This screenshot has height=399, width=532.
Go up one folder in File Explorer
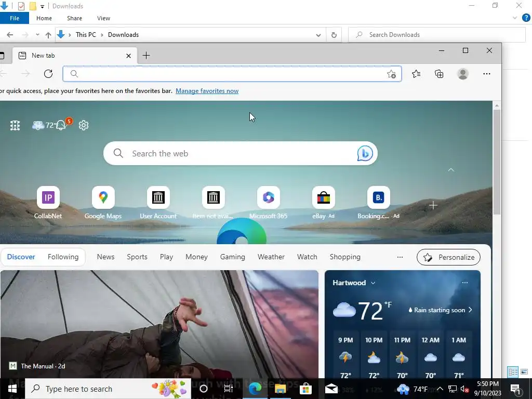pyautogui.click(x=48, y=35)
